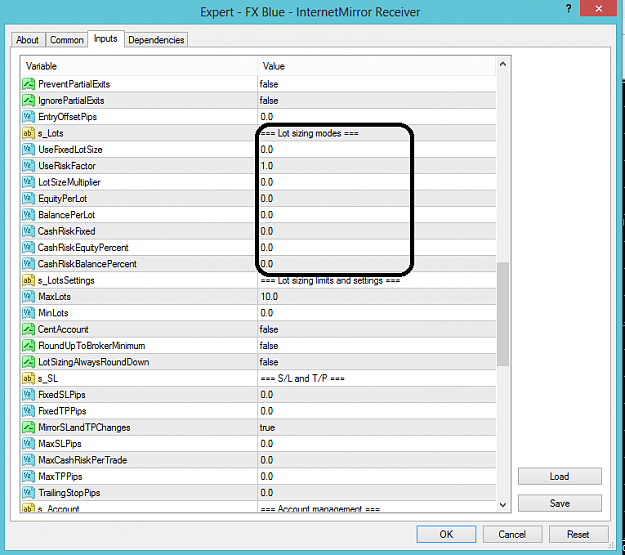
Task: Click the IgnorePartialExits boolean icon
Action: (x=28, y=100)
